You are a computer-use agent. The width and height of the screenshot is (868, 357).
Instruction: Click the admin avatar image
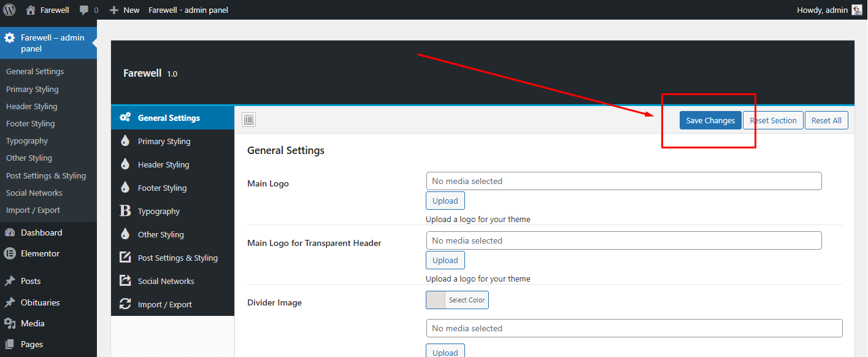(x=856, y=10)
